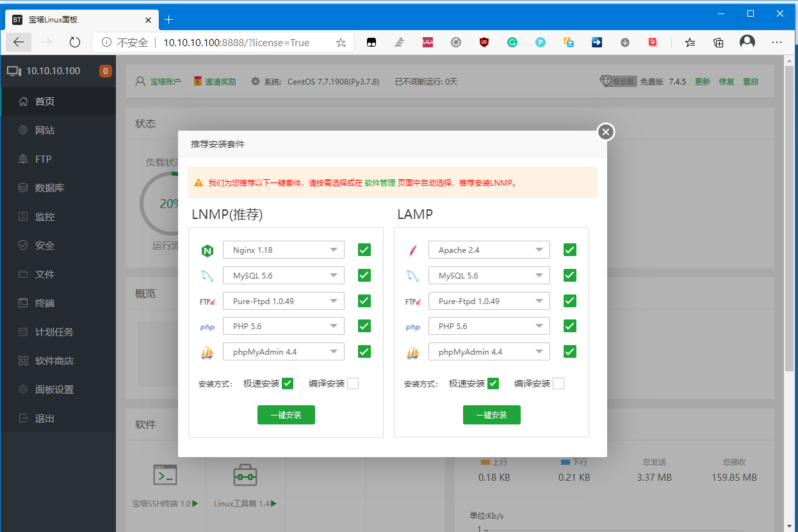
Task: Uncheck LNMP Pure-Ftpd checkbox
Action: click(x=364, y=301)
